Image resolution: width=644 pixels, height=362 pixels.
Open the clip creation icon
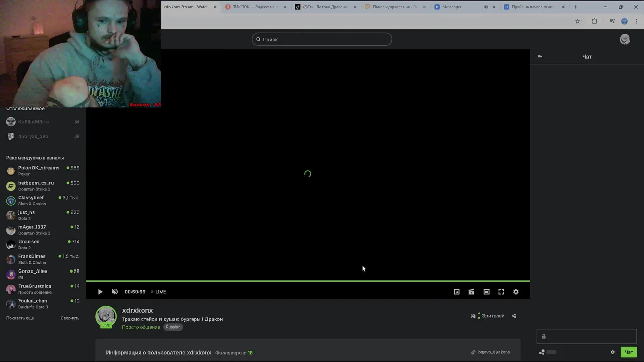471,292
